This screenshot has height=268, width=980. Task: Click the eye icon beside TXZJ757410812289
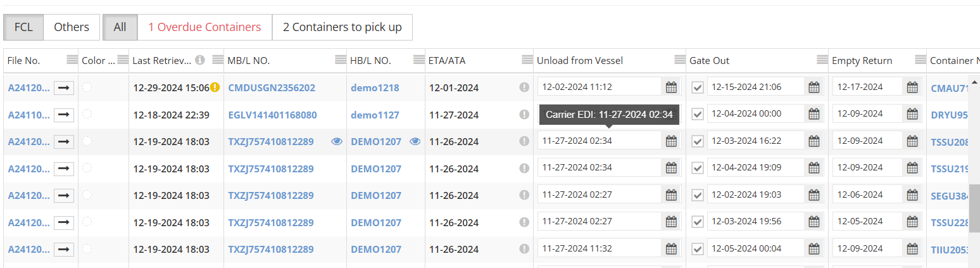337,142
